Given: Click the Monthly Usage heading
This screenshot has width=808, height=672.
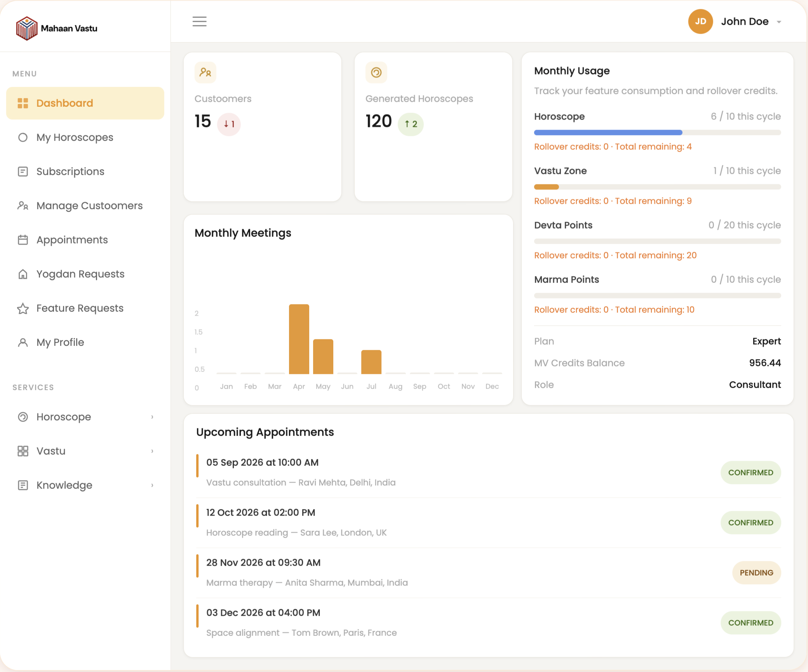Looking at the screenshot, I should [x=572, y=71].
